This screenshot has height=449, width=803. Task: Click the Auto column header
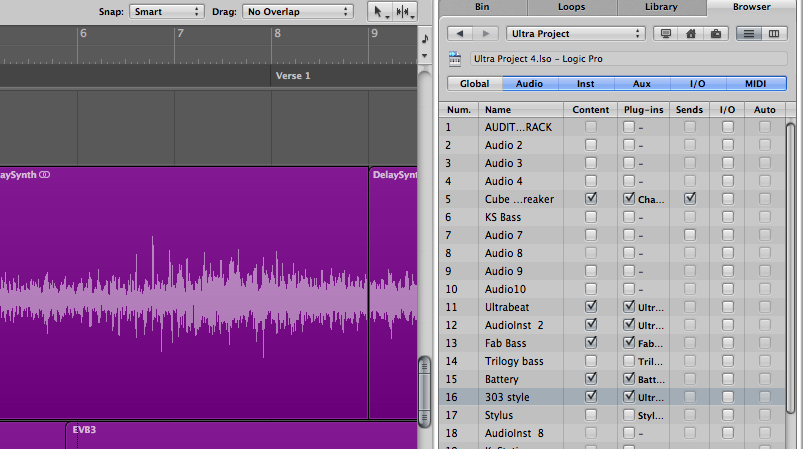(x=765, y=110)
